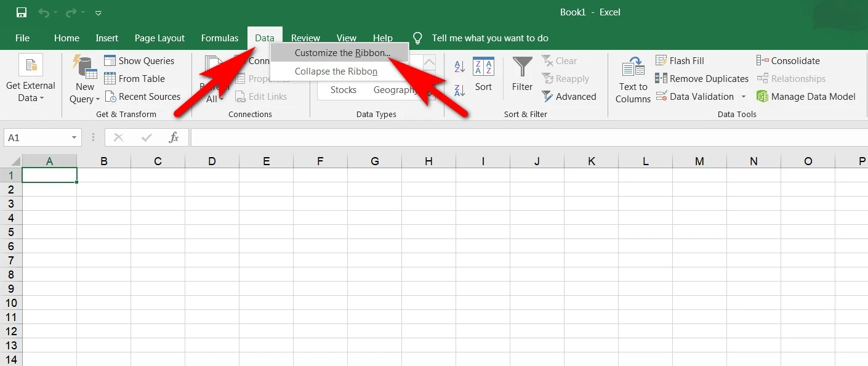The height and width of the screenshot is (366, 868).
Task: Switch to the Insert tab
Action: point(107,38)
